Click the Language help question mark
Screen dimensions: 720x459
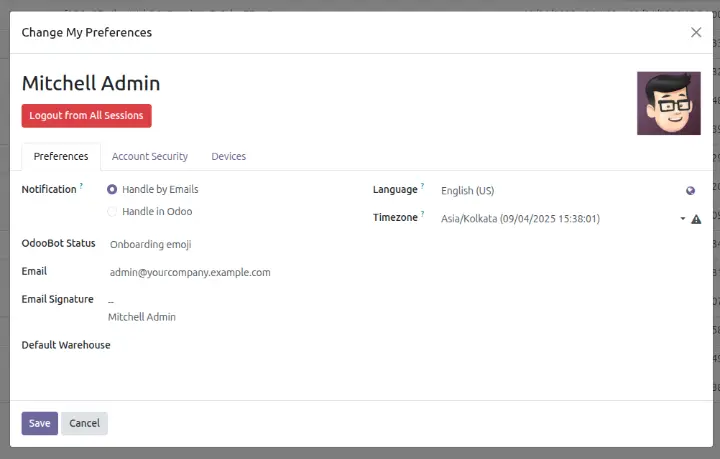(422, 186)
